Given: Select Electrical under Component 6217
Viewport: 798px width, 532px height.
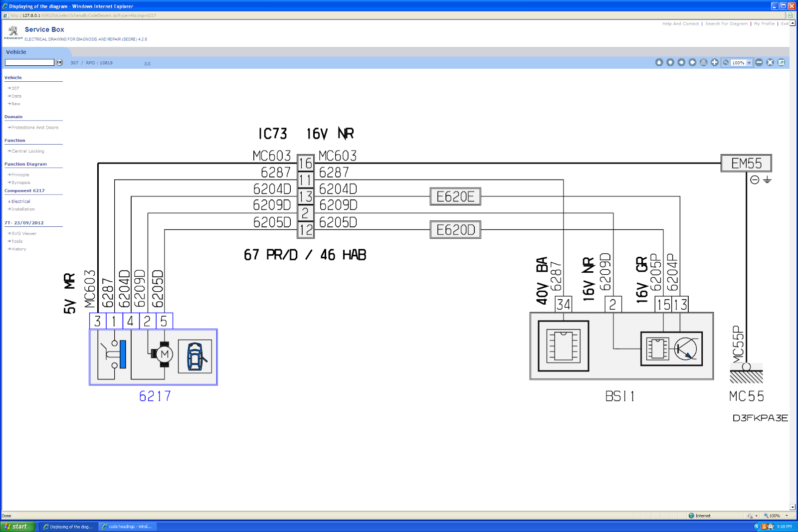Looking at the screenshot, I should pyautogui.click(x=21, y=201).
